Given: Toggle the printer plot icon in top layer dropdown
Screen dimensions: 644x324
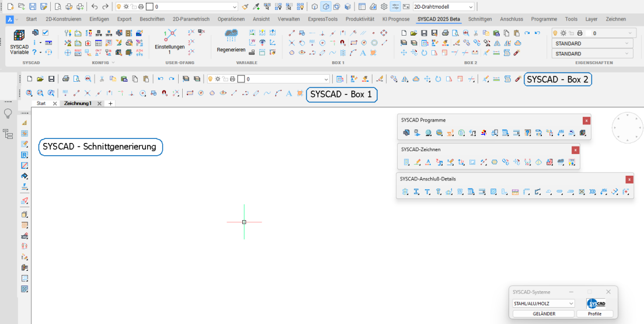Looking at the screenshot, I should tap(141, 6).
